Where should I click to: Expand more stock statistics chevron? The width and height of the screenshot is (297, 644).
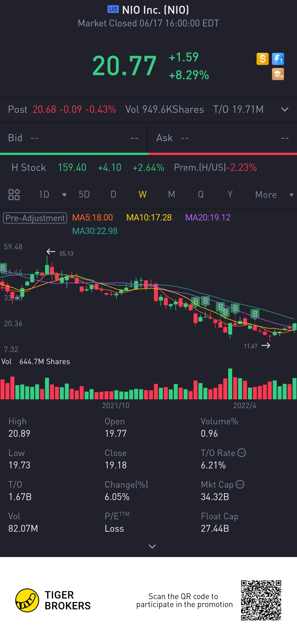pos(152,546)
